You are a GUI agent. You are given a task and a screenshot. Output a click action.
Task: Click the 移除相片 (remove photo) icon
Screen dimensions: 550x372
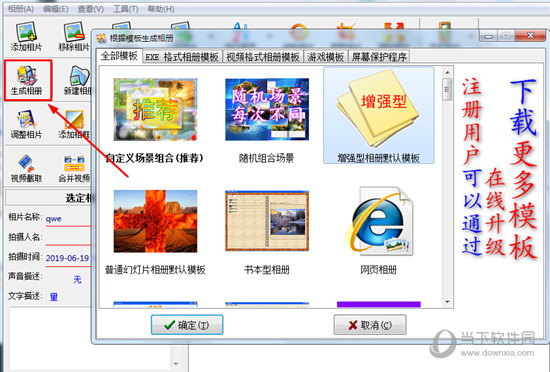pyautogui.click(x=74, y=36)
